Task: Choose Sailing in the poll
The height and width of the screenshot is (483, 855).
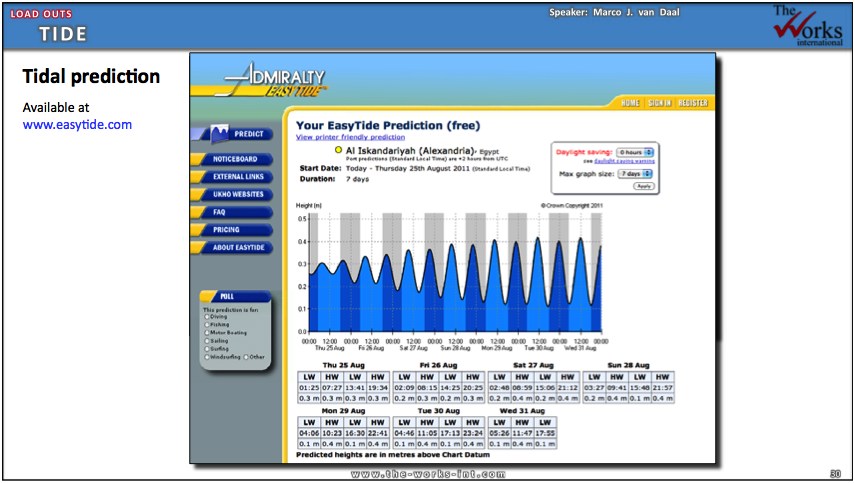Action: 205,341
